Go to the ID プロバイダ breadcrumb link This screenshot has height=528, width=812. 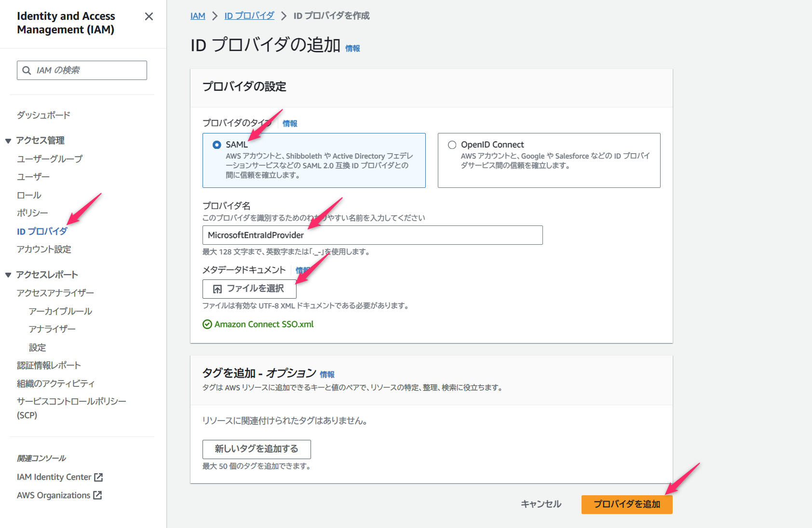tap(249, 16)
